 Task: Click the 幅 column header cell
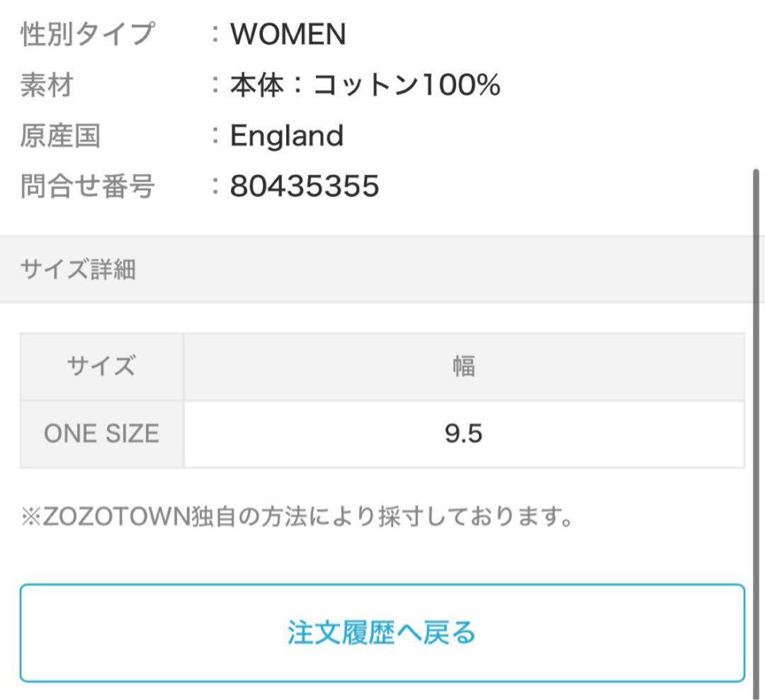pos(464,367)
